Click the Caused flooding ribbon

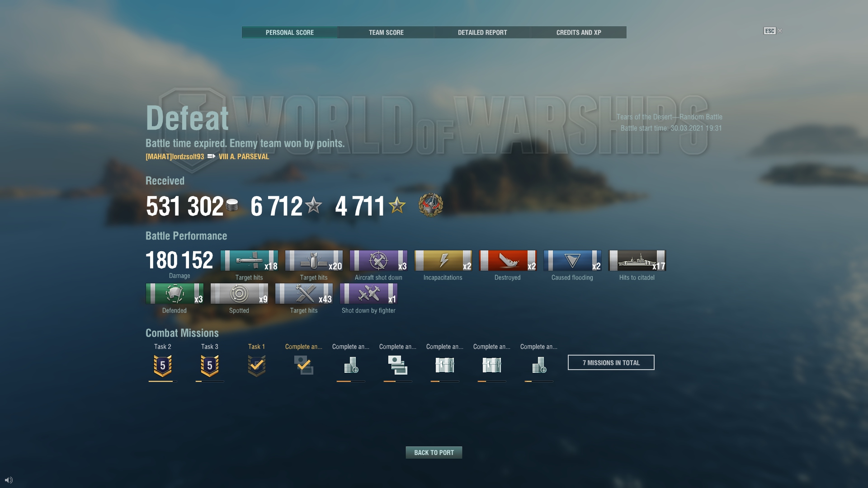pyautogui.click(x=572, y=261)
